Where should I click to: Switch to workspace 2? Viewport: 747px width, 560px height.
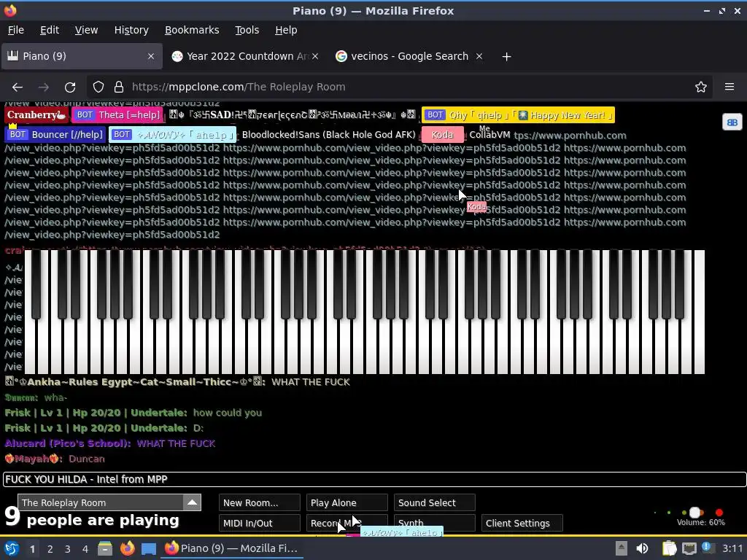pos(50,549)
